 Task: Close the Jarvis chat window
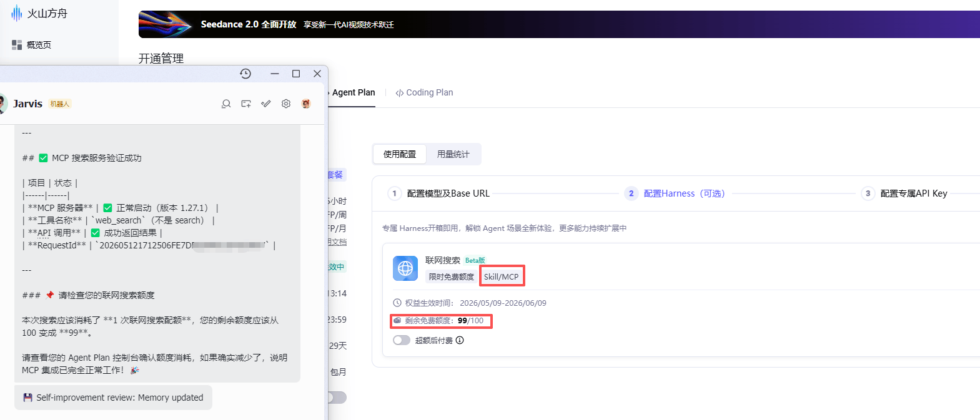317,74
